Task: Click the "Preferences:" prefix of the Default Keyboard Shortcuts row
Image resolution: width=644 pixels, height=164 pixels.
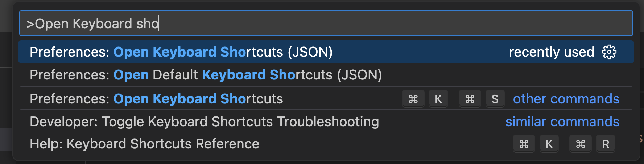Action: [70, 75]
